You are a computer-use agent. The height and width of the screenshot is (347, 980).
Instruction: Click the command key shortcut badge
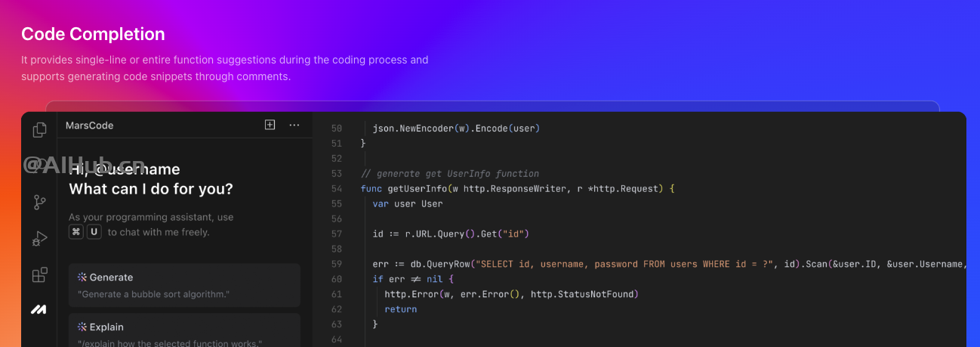76,232
